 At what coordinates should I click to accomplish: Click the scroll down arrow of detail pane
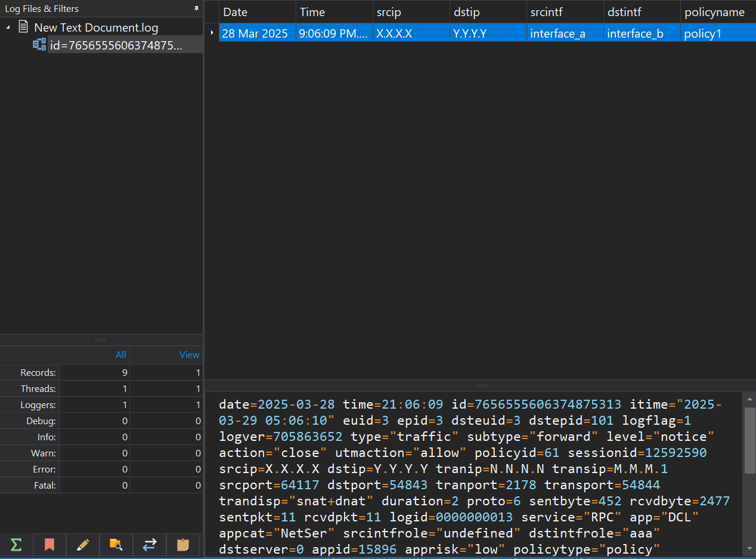click(x=750, y=548)
